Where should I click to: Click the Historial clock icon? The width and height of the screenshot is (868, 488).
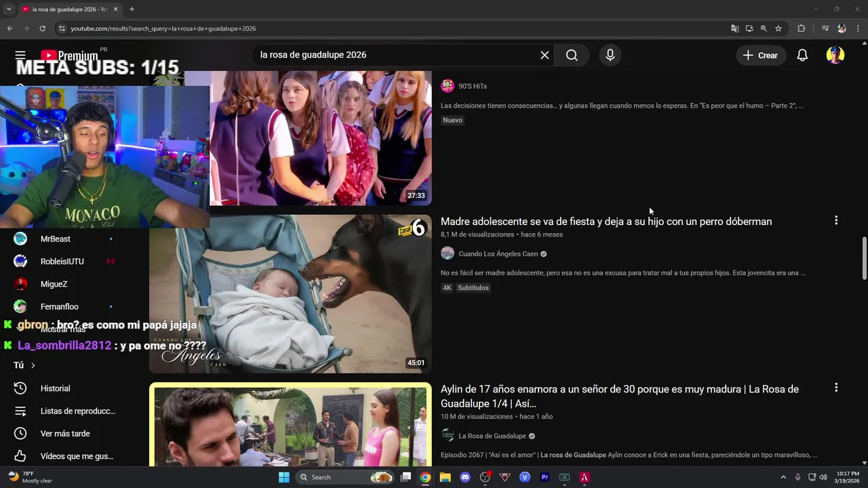(x=20, y=388)
